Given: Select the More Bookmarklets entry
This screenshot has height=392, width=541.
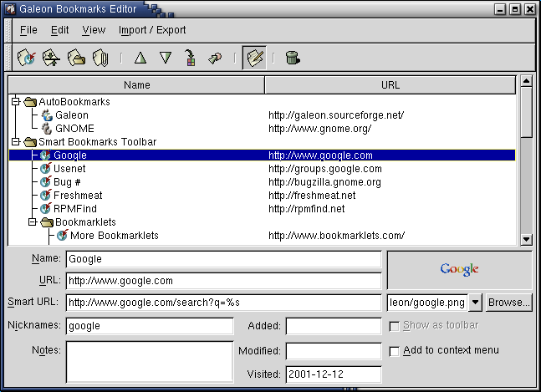Looking at the screenshot, I should (115, 236).
